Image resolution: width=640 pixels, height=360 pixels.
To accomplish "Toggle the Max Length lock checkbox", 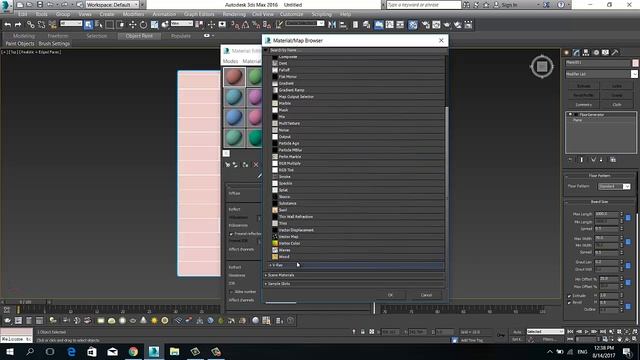I will pos(628,218).
